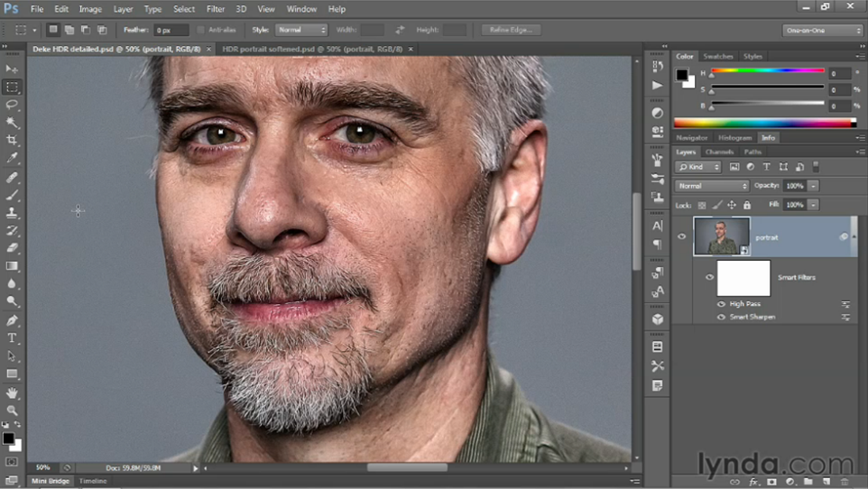Open the Image menu
The height and width of the screenshot is (489, 868).
click(90, 9)
